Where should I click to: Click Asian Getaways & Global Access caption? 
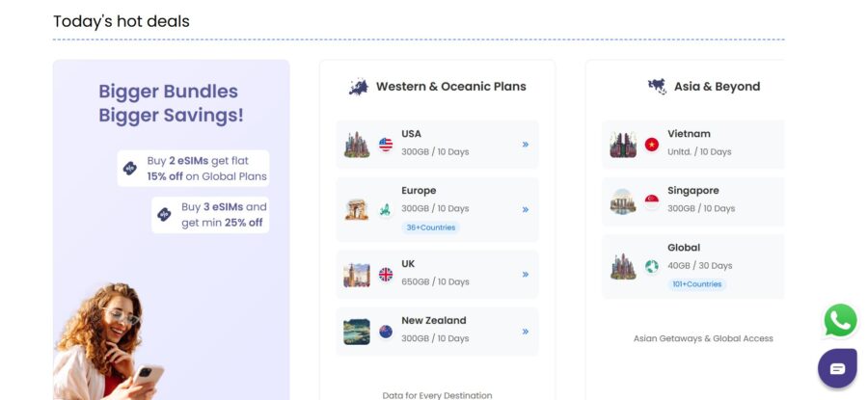[703, 338]
